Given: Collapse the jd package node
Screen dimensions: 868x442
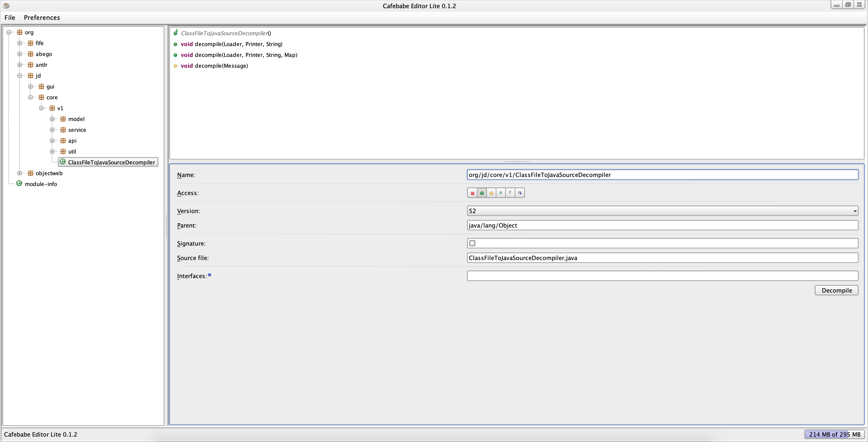Looking at the screenshot, I should tap(20, 76).
